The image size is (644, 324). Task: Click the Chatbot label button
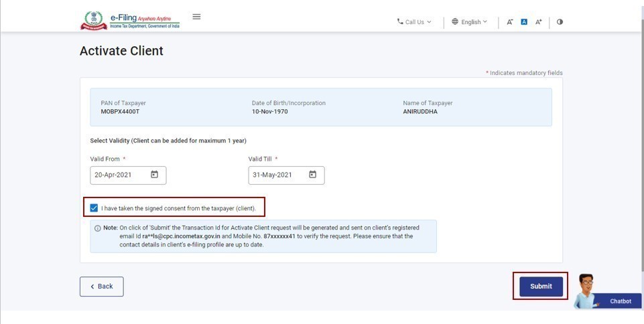[620, 301]
